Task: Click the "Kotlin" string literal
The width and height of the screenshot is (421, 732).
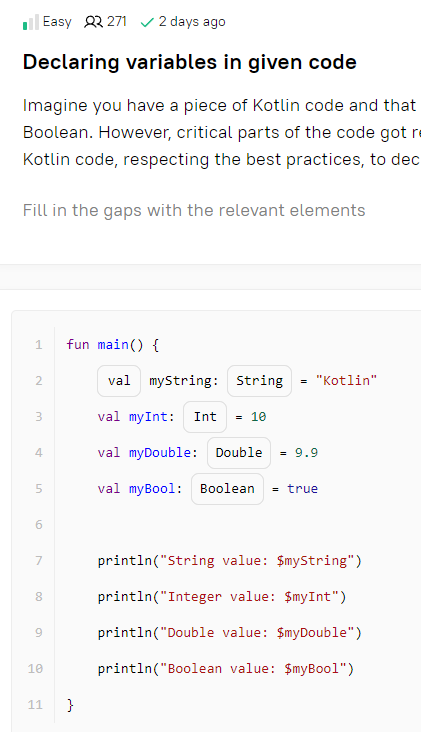Action: pyautogui.click(x=346, y=381)
